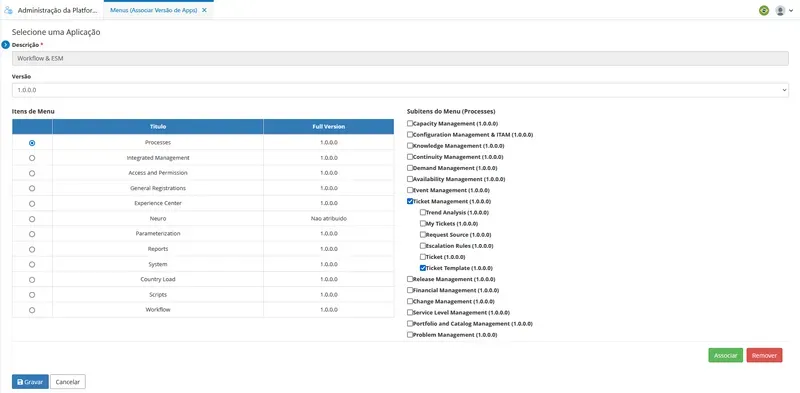The image size is (800, 393).
Task: Check Demand Management checkbox
Action: point(410,168)
